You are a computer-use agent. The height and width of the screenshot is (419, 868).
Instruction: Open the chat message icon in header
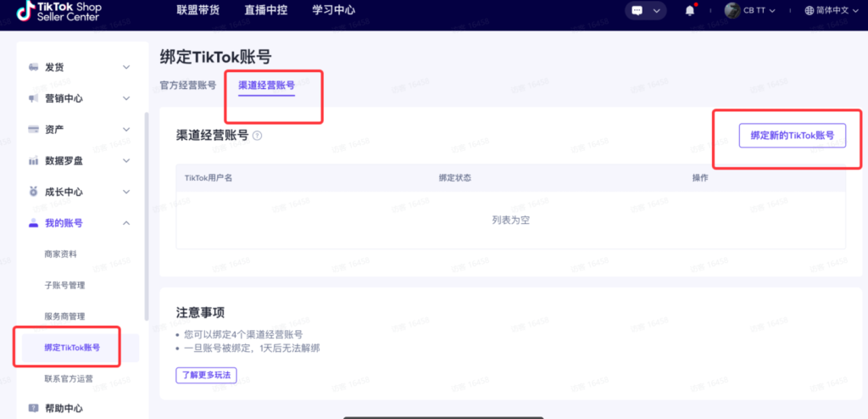[x=637, y=10]
